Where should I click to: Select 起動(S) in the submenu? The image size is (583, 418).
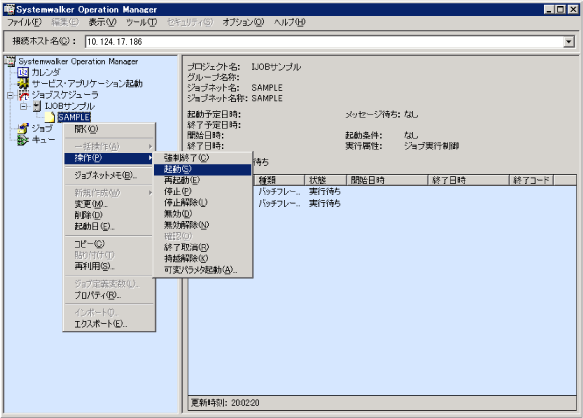click(x=203, y=170)
